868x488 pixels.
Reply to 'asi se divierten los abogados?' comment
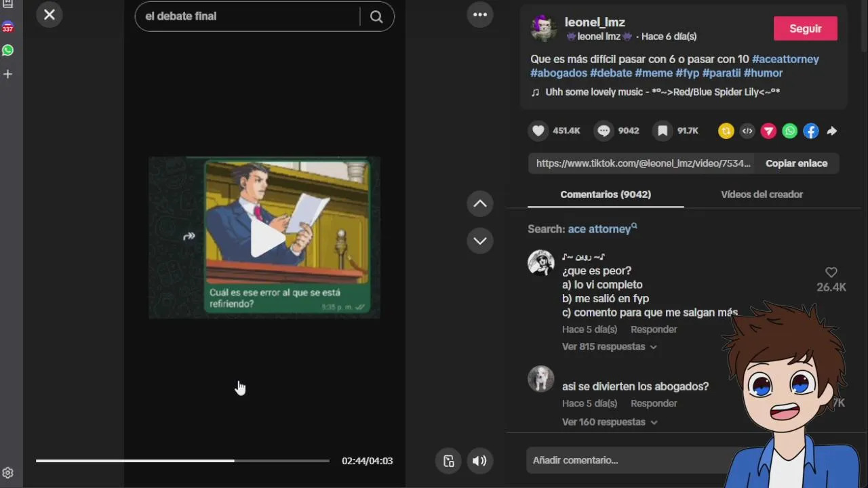tap(654, 403)
